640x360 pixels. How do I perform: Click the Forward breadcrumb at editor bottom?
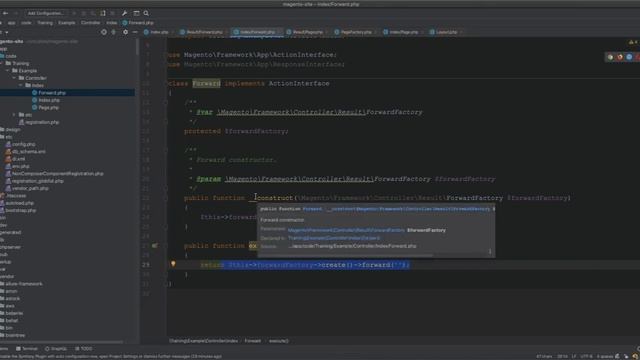click(x=253, y=341)
